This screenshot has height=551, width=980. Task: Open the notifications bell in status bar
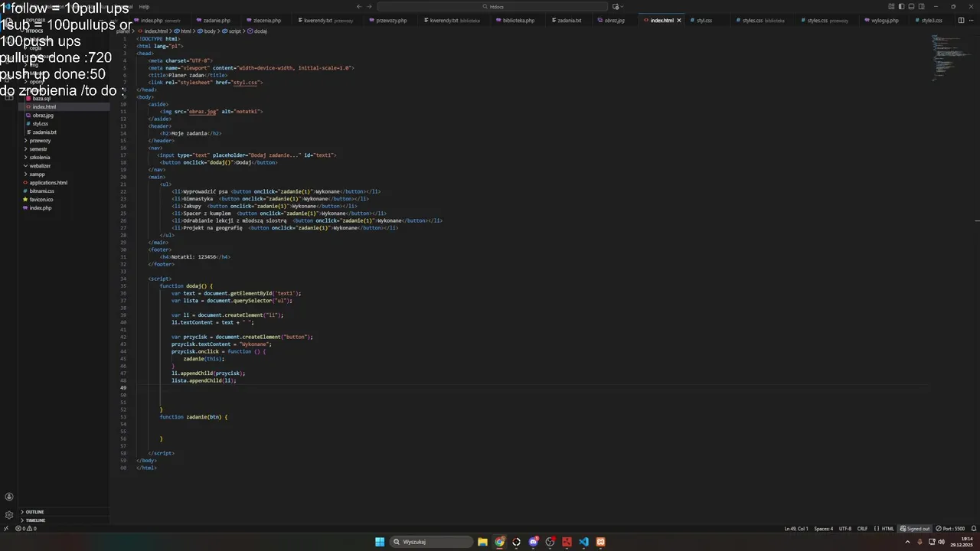click(973, 529)
